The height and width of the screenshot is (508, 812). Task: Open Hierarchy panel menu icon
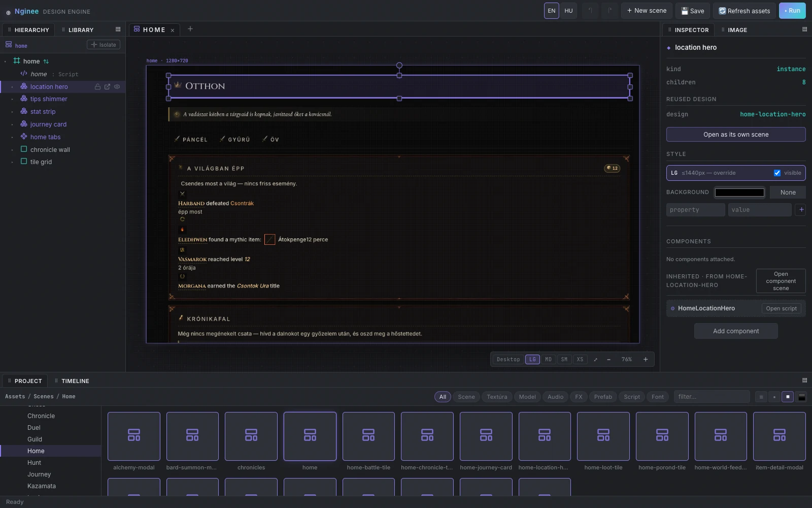point(118,29)
